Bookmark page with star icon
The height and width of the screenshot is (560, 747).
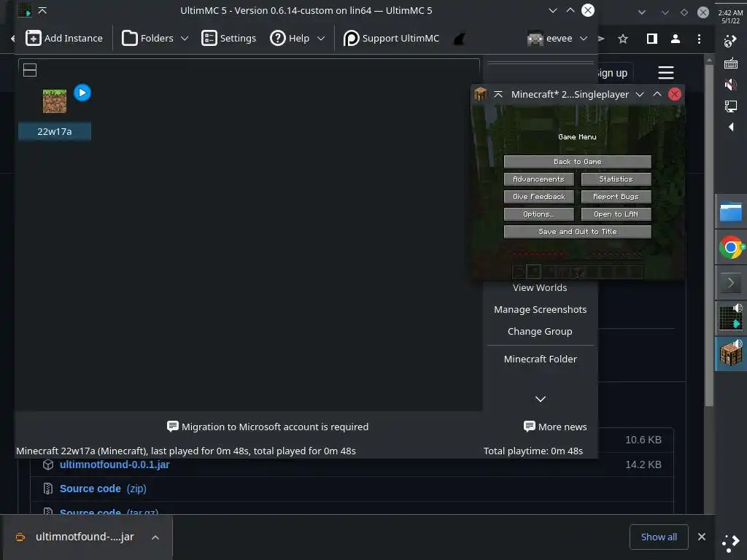(623, 39)
